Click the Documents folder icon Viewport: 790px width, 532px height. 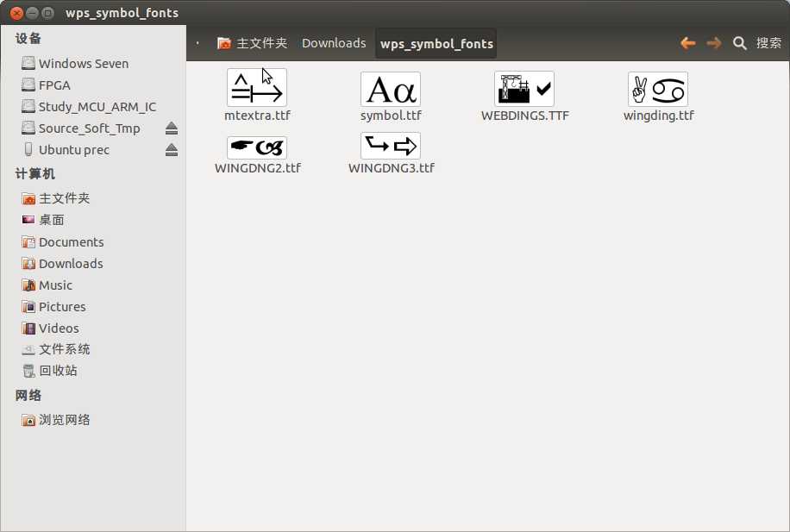click(28, 241)
